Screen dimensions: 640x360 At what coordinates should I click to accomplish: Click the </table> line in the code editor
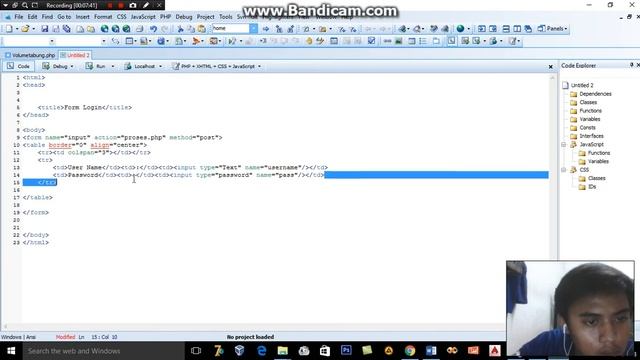pos(38,198)
